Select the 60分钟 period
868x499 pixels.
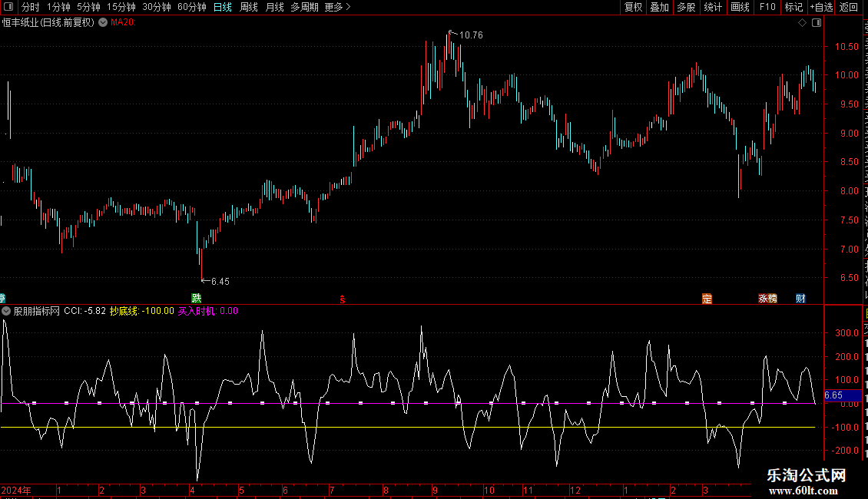pos(192,7)
